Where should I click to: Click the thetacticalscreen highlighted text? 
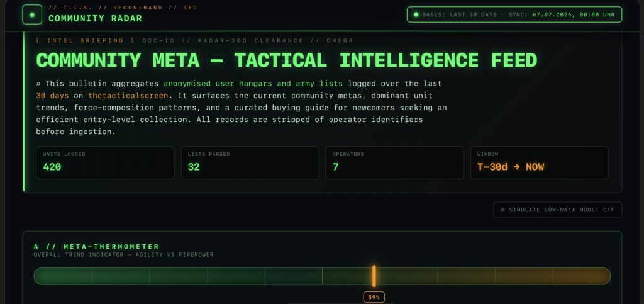pyautogui.click(x=128, y=96)
